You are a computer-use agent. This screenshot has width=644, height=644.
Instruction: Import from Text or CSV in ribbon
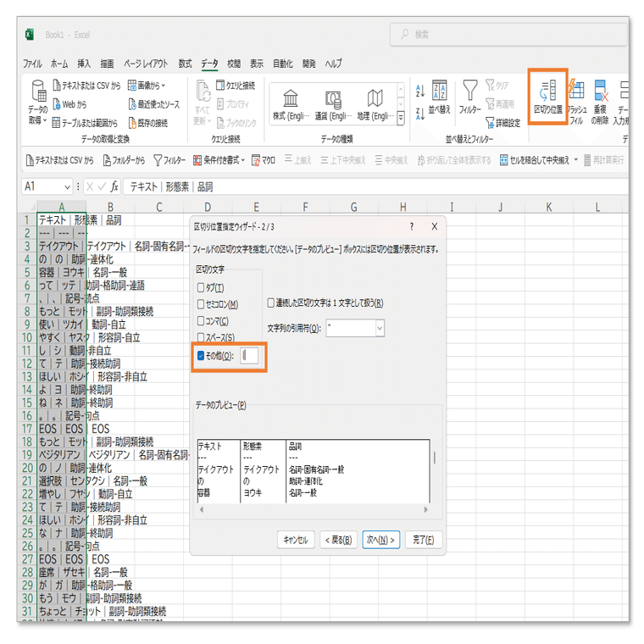click(x=86, y=86)
